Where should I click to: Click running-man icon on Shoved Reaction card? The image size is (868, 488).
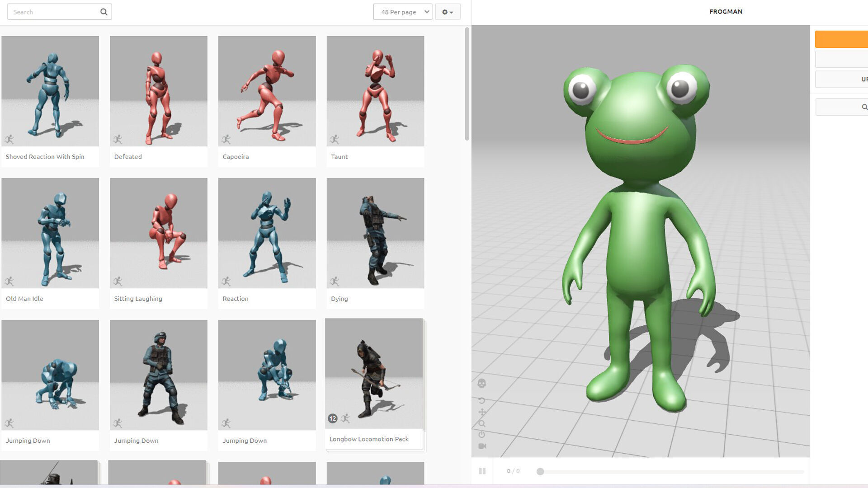point(9,139)
